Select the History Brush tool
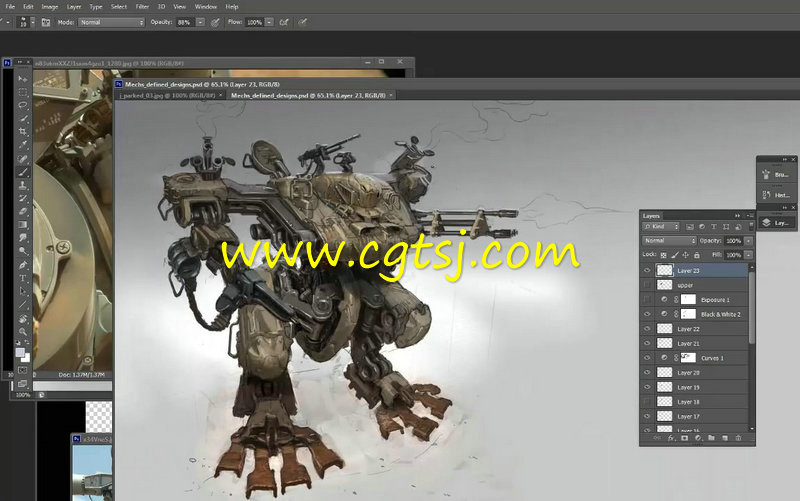The height and width of the screenshot is (501, 800). pyautogui.click(x=22, y=198)
